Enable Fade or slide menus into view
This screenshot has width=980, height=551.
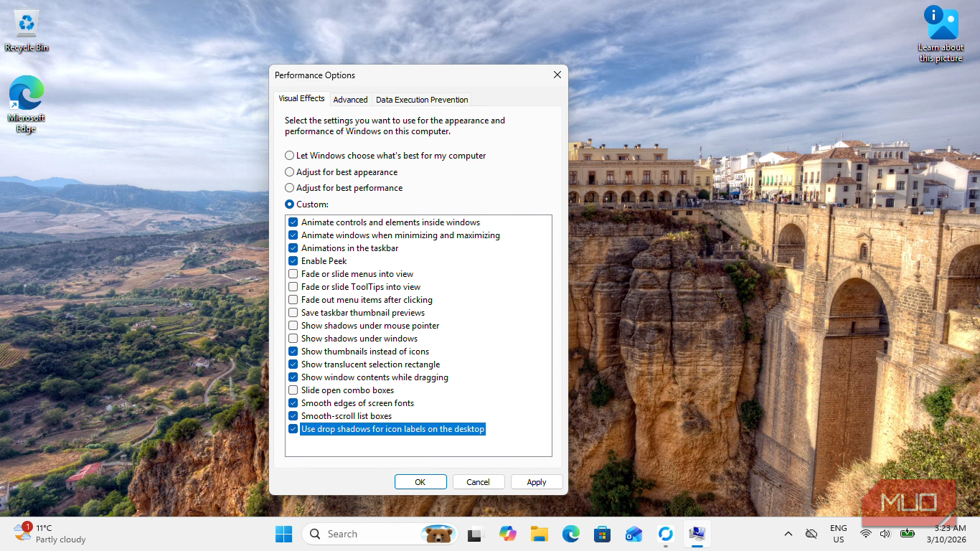[x=293, y=274]
